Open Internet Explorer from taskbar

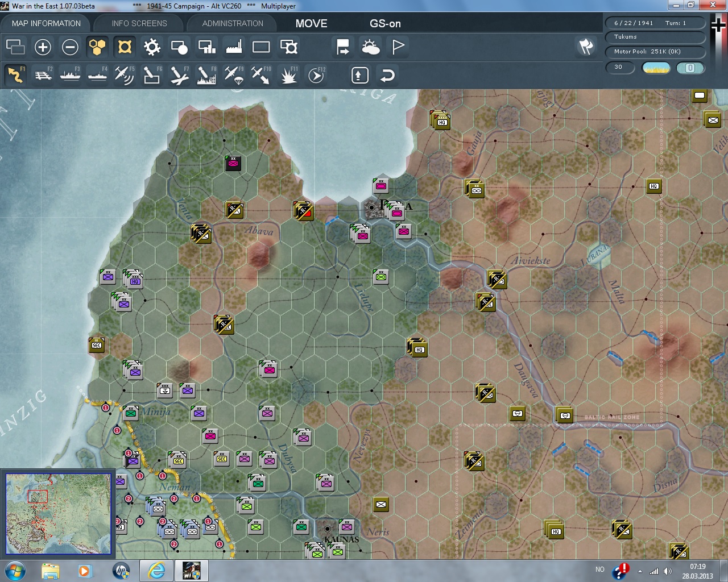click(x=156, y=571)
